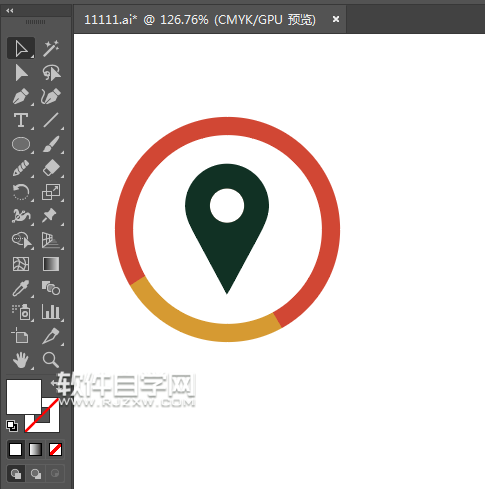Choose the Pen tool

(x=21, y=97)
